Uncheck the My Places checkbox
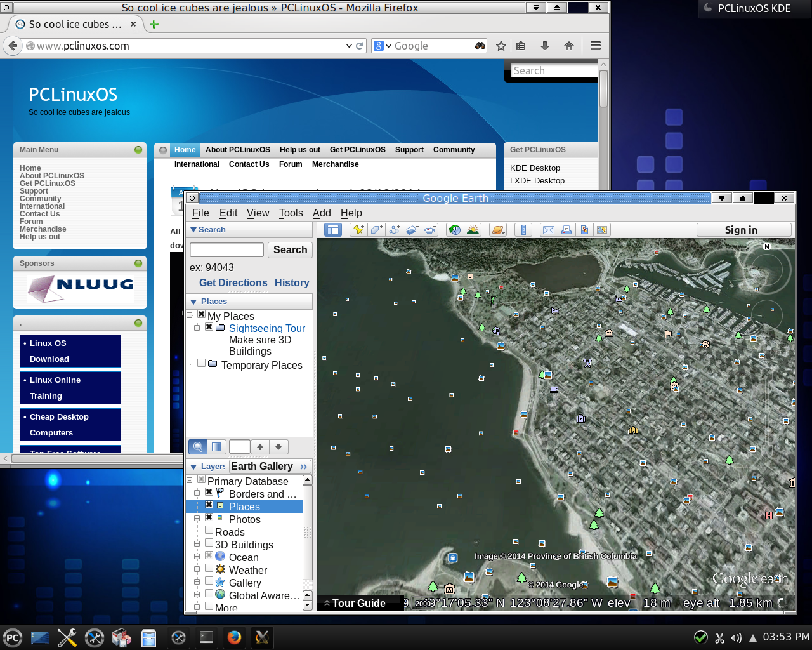The image size is (812, 650). coord(201,315)
